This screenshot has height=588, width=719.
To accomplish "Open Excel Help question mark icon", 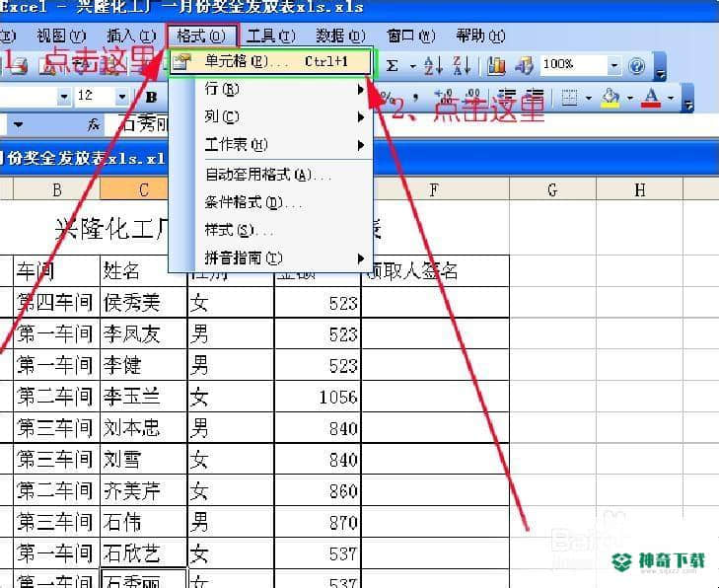I will pyautogui.click(x=637, y=66).
